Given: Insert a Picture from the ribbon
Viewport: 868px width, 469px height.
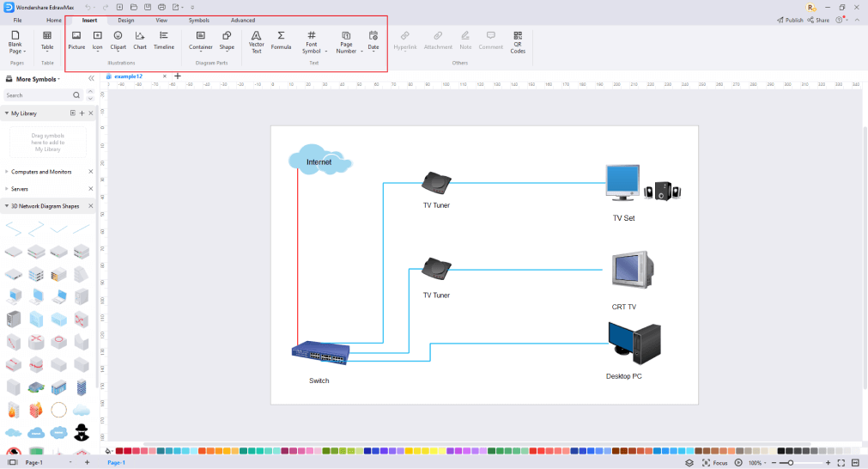Looking at the screenshot, I should 76,40.
